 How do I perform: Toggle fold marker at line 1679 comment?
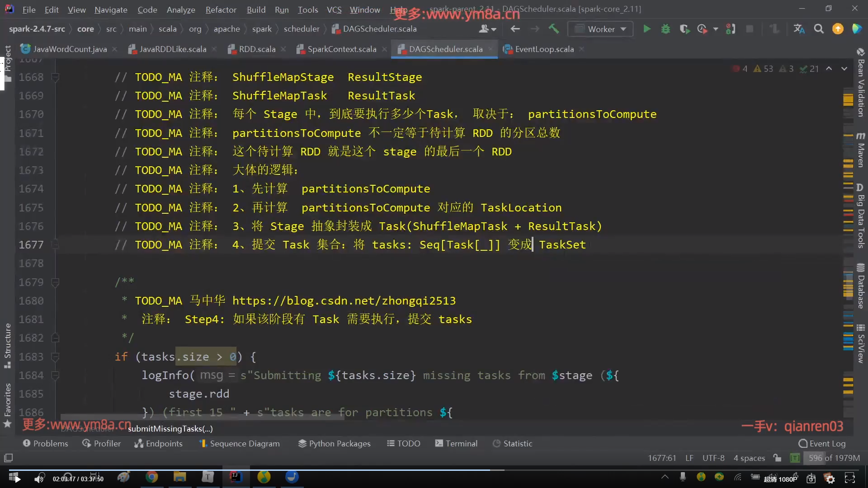(x=55, y=282)
